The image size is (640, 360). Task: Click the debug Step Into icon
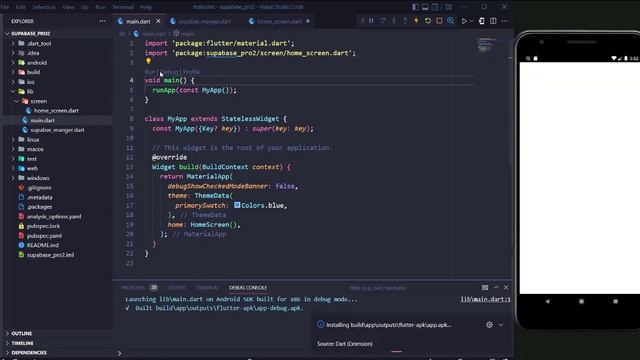click(394, 21)
